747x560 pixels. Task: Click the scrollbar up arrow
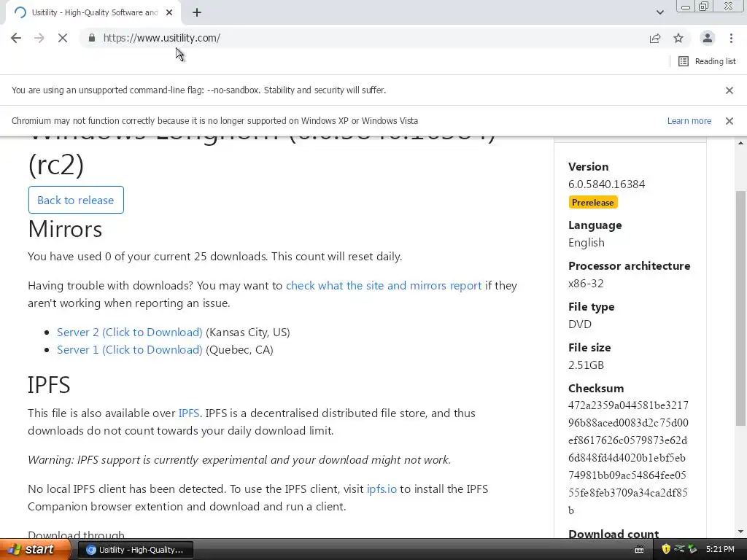tap(740, 144)
